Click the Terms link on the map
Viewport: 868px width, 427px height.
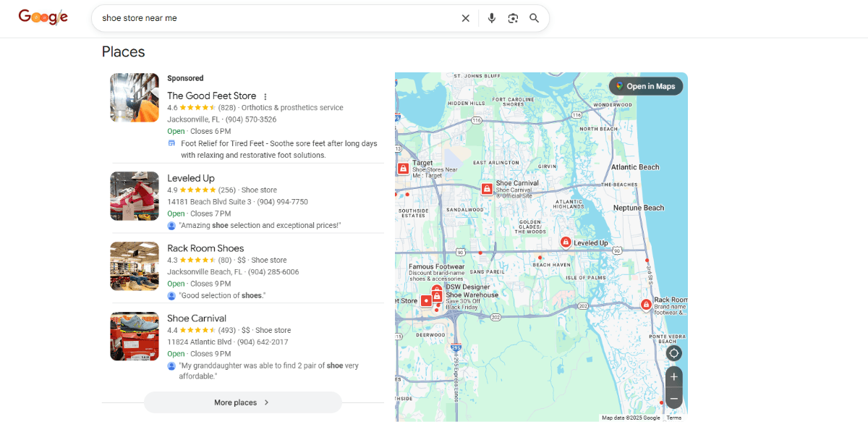click(x=673, y=418)
